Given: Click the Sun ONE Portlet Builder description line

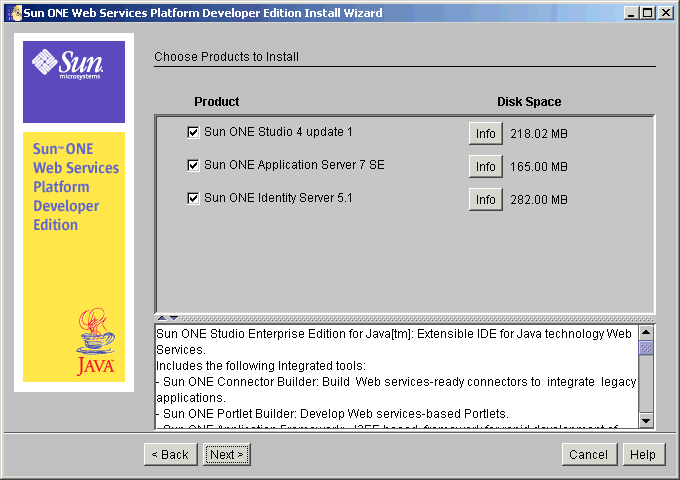Looking at the screenshot, I should coord(332,414).
